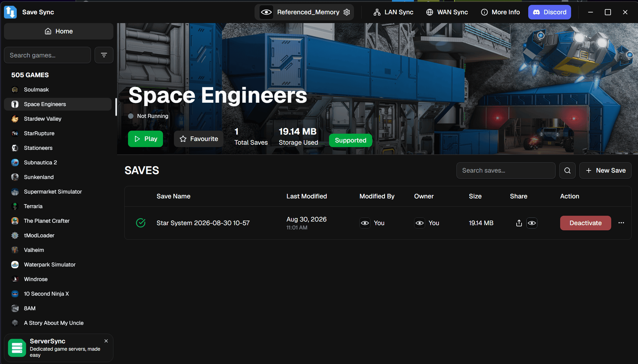Click the Sunkenland game icon
638x364 pixels.
click(x=15, y=177)
